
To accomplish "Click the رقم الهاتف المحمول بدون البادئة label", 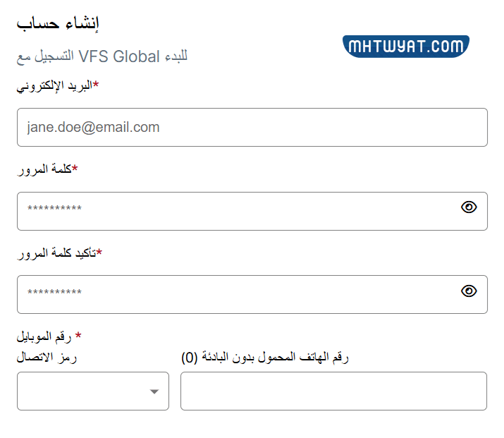I will (x=265, y=358).
